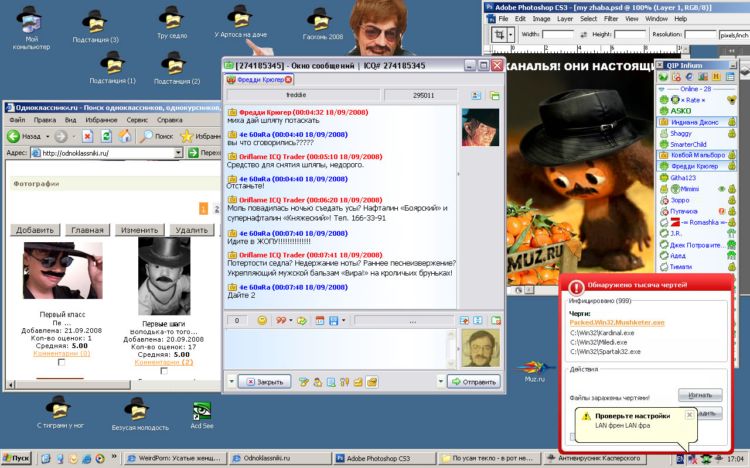This screenshot has width=750, height=468.
Task: Click the smiley emoticon icon in chat toolbar
Action: pos(262,321)
